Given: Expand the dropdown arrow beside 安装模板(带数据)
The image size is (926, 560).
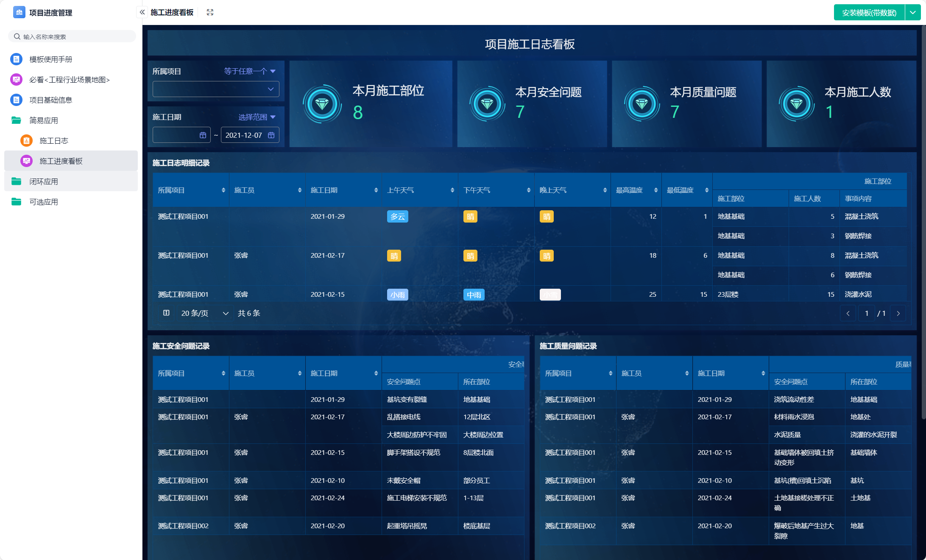Looking at the screenshot, I should (x=912, y=12).
